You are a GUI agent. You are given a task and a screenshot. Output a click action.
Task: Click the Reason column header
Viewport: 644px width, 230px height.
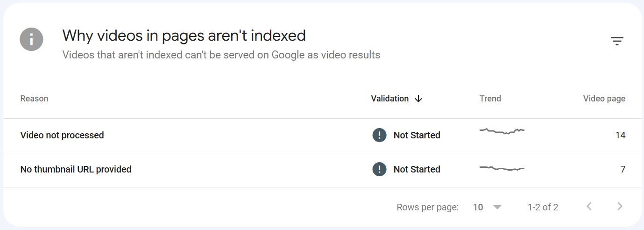[x=34, y=99]
